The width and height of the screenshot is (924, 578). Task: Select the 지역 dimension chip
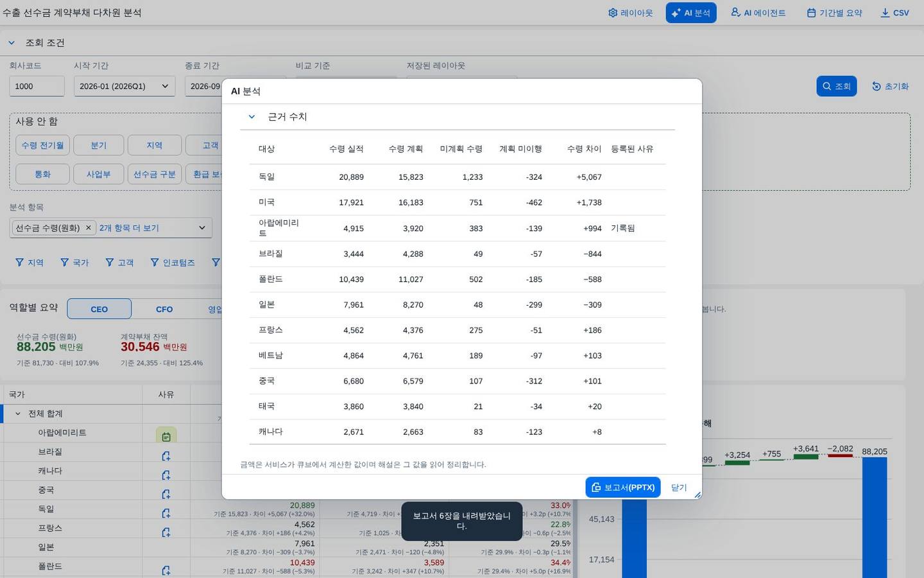(155, 145)
